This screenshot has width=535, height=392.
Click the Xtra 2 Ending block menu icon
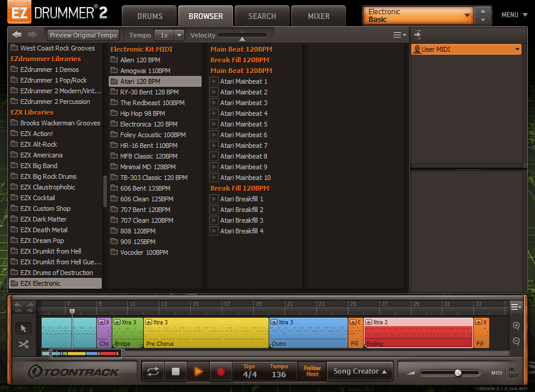(x=369, y=322)
